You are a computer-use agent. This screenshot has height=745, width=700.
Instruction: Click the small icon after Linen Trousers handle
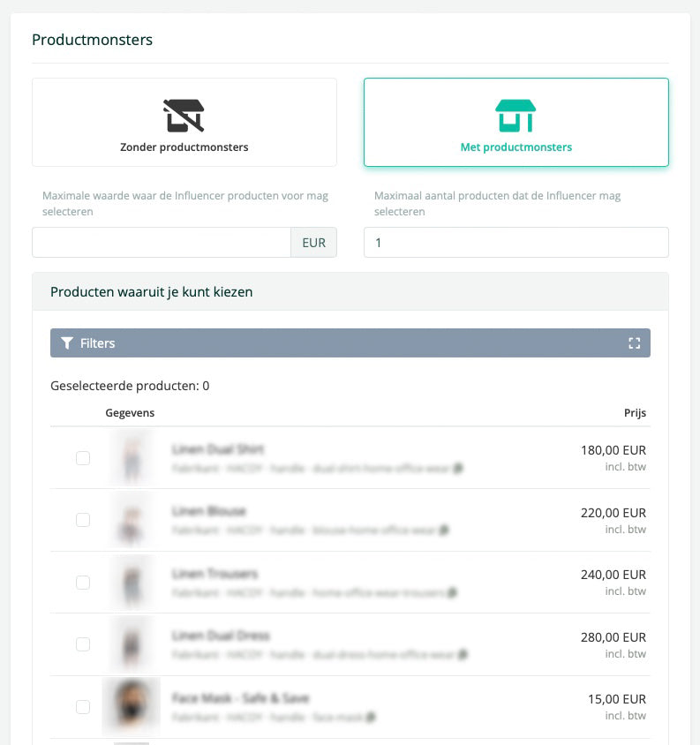click(452, 593)
